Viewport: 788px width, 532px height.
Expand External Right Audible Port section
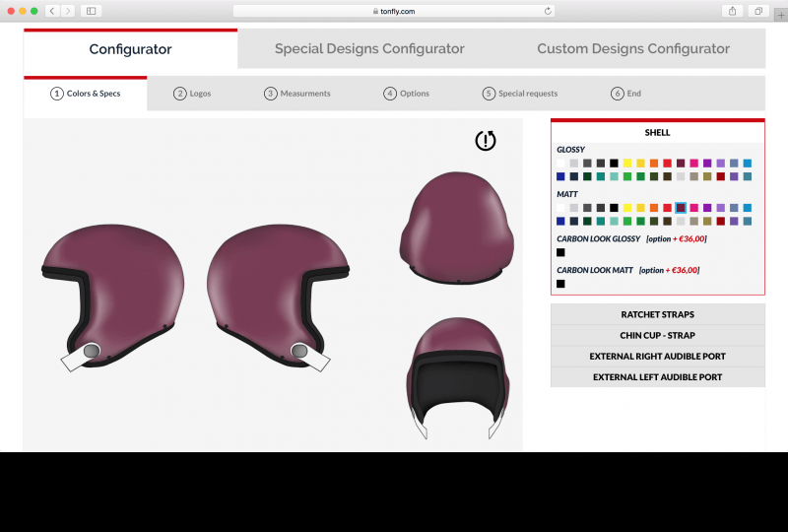657,356
